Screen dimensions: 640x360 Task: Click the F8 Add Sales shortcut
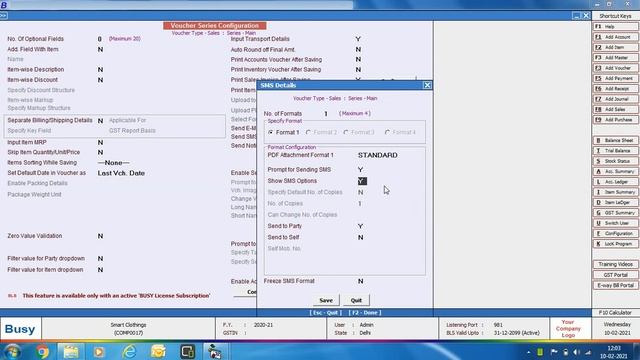(x=616, y=109)
